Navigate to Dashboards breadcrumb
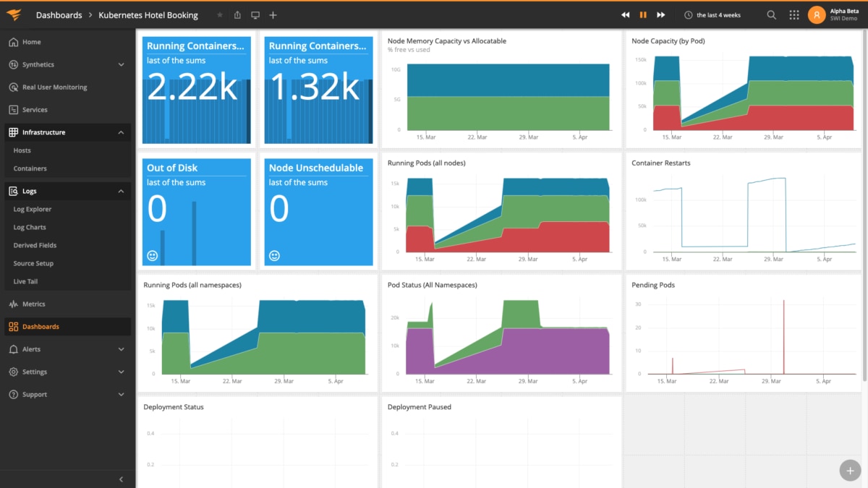The width and height of the screenshot is (868, 488). click(x=59, y=14)
